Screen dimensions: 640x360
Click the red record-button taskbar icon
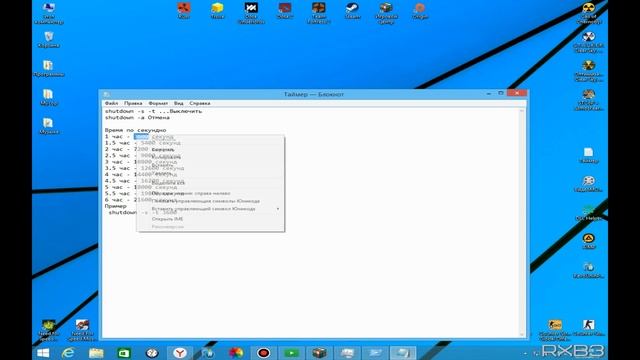263,353
